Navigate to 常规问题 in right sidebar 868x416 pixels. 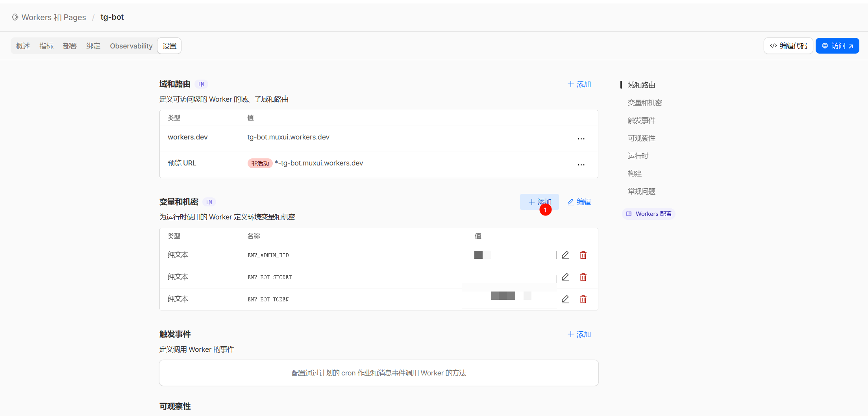[x=641, y=191]
